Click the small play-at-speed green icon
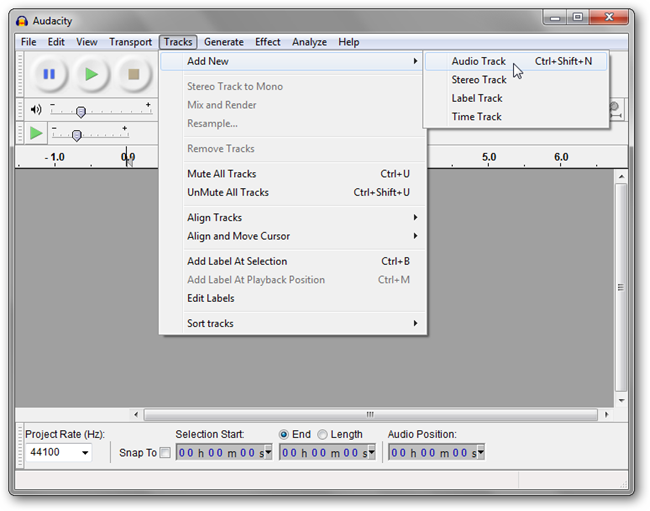 pos(36,133)
